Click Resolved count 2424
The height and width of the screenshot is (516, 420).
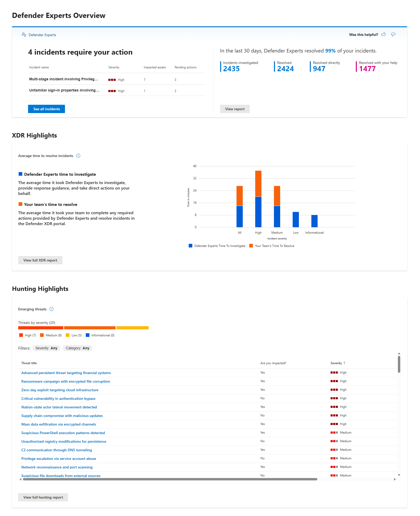point(285,69)
